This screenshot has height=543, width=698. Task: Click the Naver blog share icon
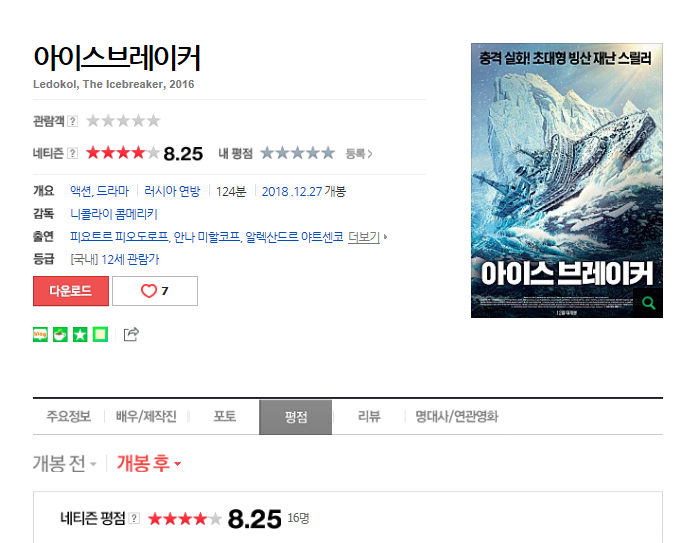[41, 334]
